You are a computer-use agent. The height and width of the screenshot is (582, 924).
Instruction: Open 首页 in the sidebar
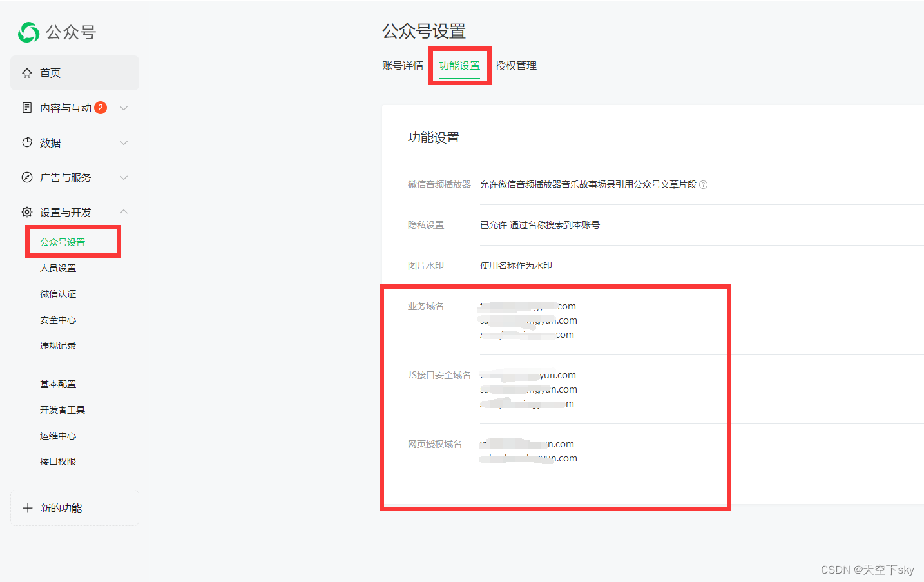(75, 73)
